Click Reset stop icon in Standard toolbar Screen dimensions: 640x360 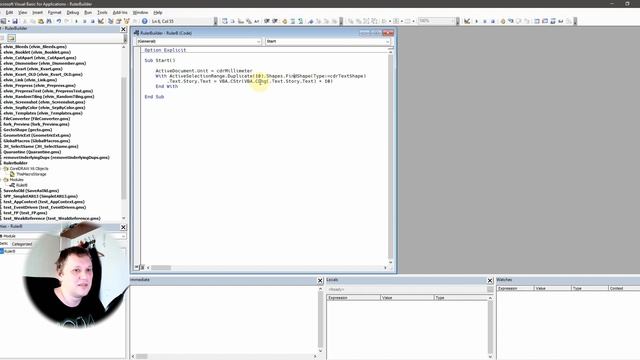point(93,21)
